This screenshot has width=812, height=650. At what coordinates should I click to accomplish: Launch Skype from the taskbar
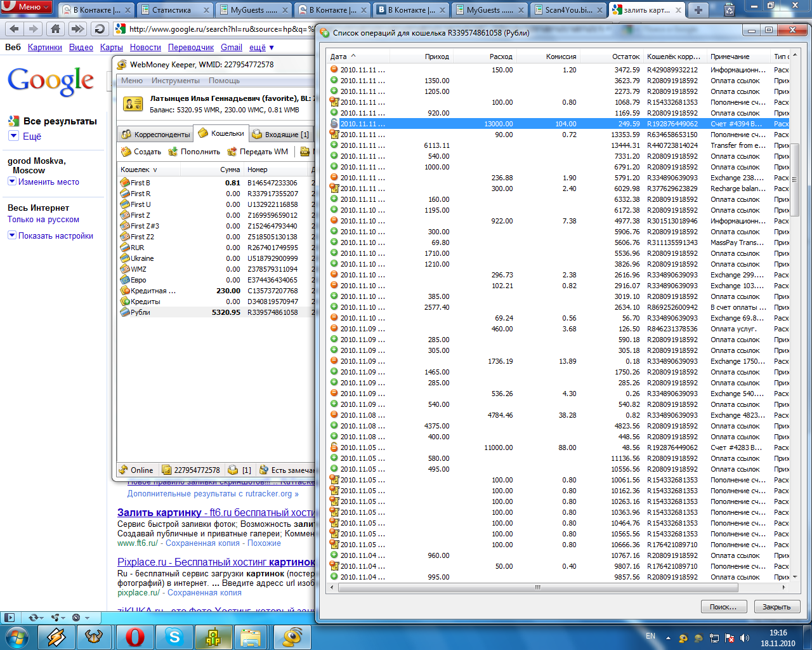pos(174,636)
